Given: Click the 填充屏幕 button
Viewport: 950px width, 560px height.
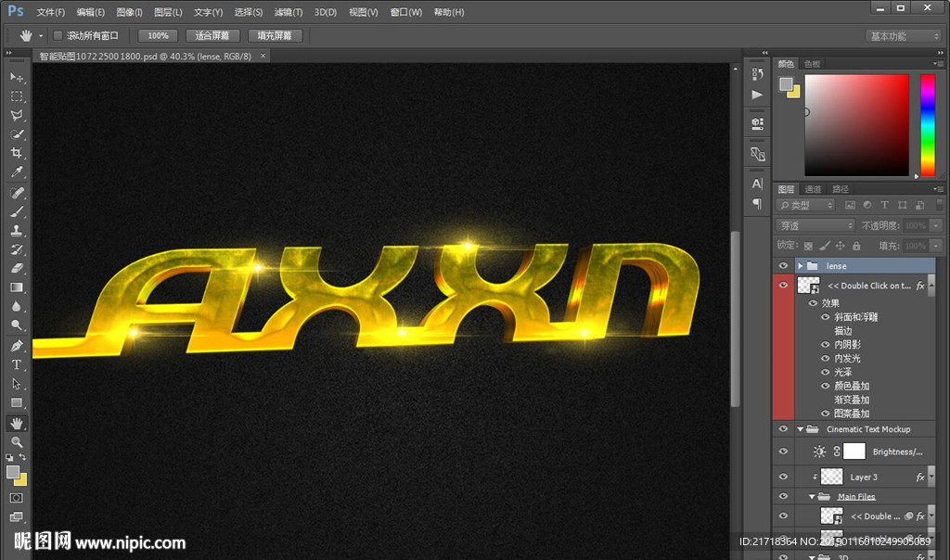Looking at the screenshot, I should pos(274,36).
